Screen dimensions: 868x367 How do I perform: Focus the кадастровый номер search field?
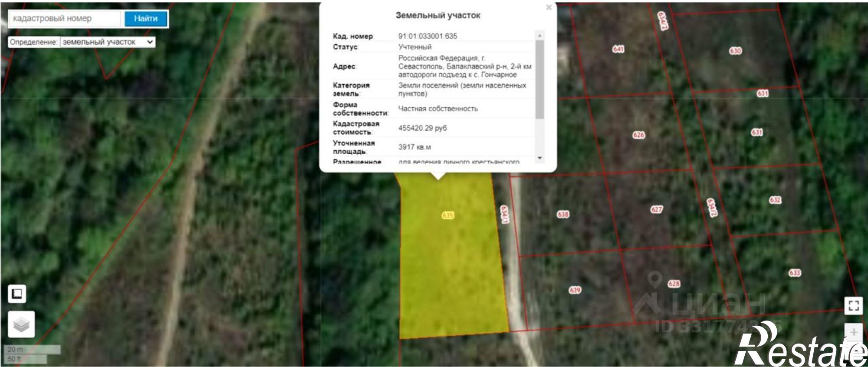coord(65,18)
